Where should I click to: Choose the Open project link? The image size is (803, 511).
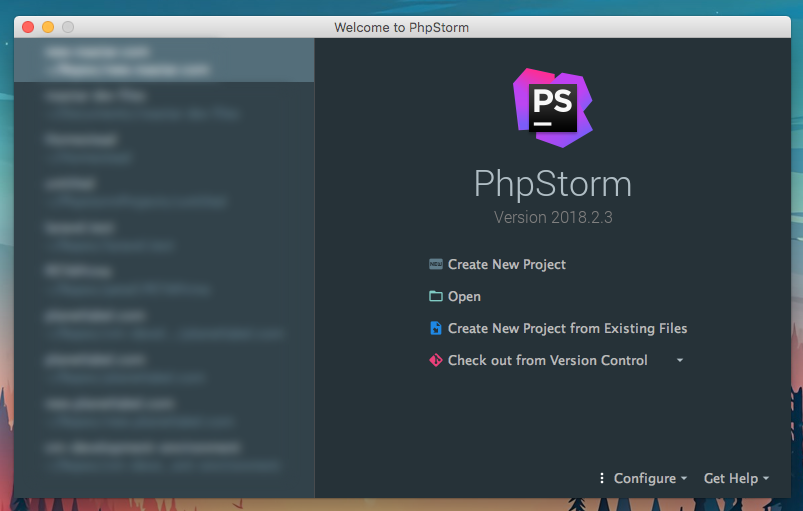point(464,296)
